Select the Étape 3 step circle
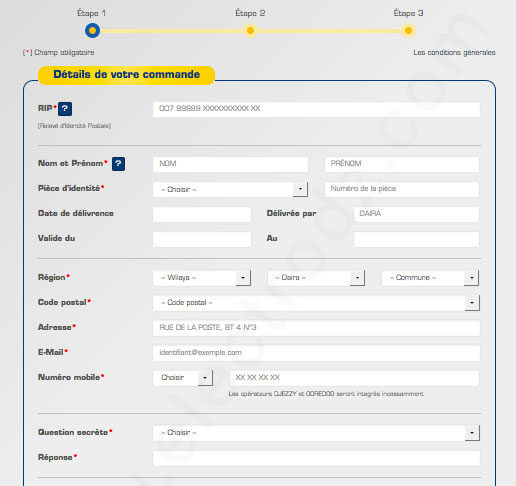 point(408,31)
